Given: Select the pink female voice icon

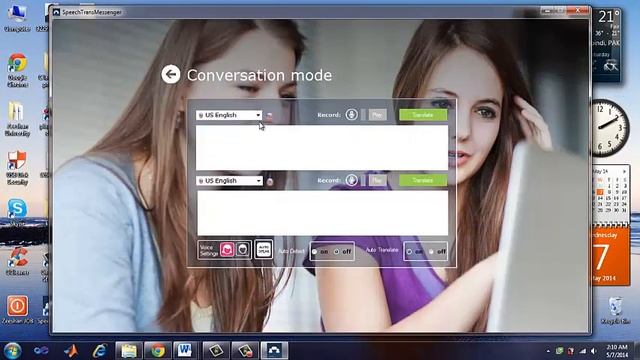Looking at the screenshot, I should [x=227, y=249].
